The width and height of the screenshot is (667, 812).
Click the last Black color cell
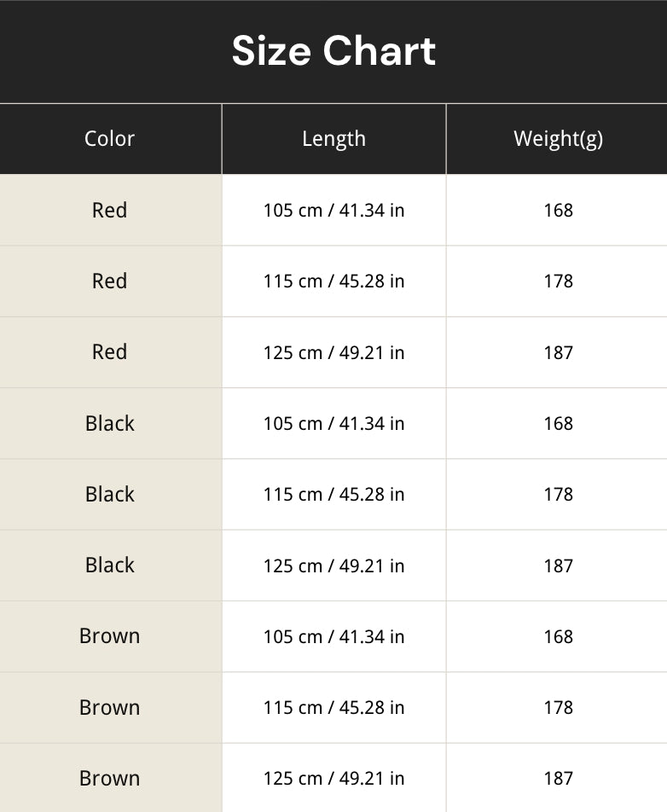[110, 565]
